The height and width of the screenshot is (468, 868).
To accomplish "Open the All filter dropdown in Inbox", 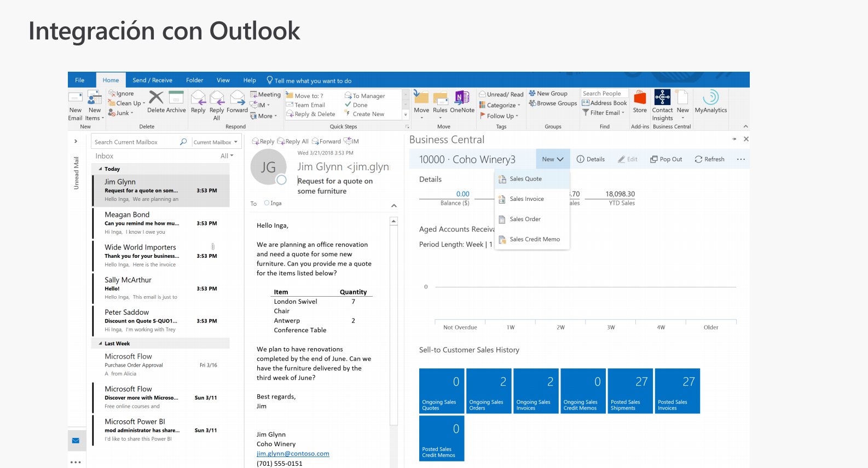I will point(227,156).
